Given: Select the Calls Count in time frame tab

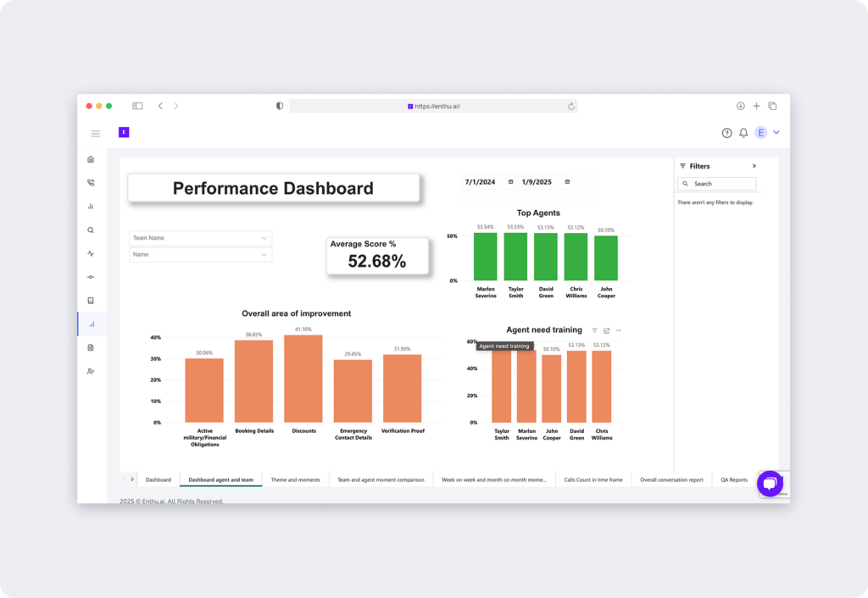Looking at the screenshot, I should pos(593,479).
